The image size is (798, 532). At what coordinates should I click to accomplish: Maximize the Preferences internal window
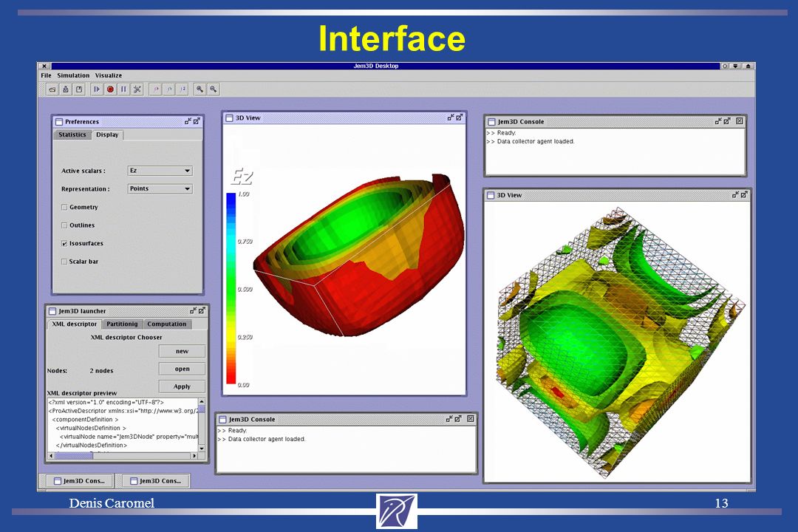[x=197, y=121]
